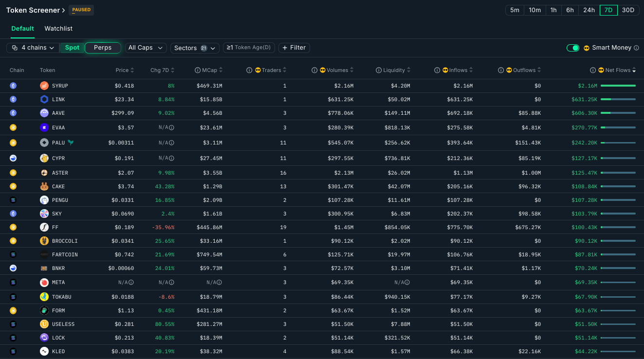Image resolution: width=644 pixels, height=359 pixels.
Task: Click the PAUSED status badge
Action: (x=81, y=10)
